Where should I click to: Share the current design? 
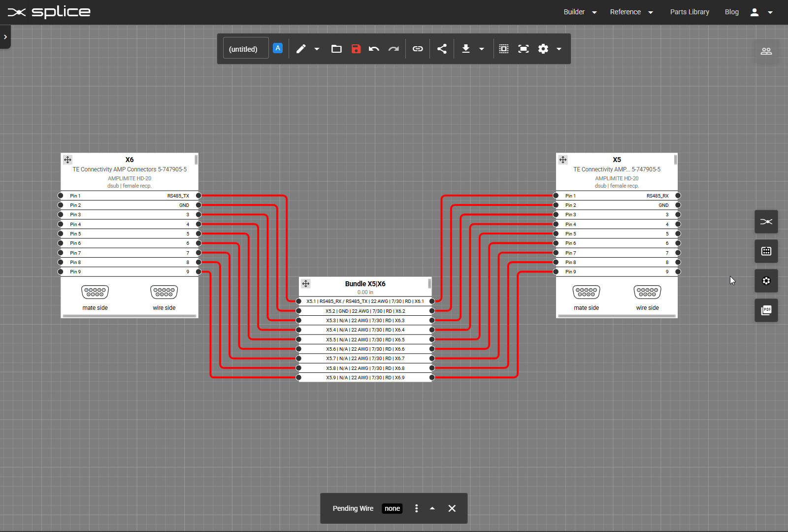[x=442, y=49]
